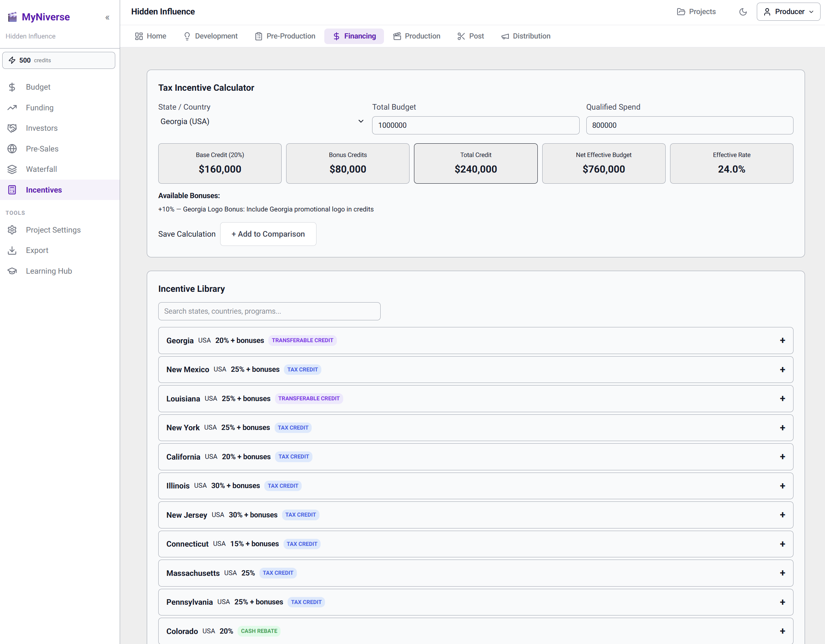The width and height of the screenshot is (825, 644).
Task: Click the Budget dollar icon in sidebar
Action: point(12,87)
